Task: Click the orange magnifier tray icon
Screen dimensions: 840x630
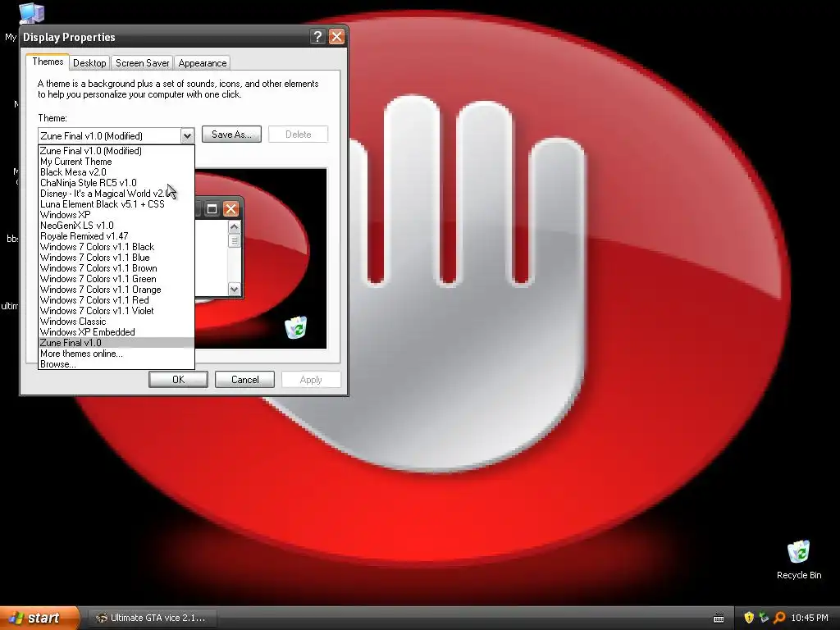Action: 779,618
